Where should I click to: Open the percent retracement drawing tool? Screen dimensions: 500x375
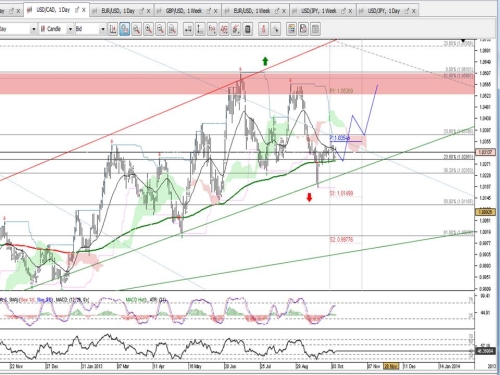tap(224, 29)
